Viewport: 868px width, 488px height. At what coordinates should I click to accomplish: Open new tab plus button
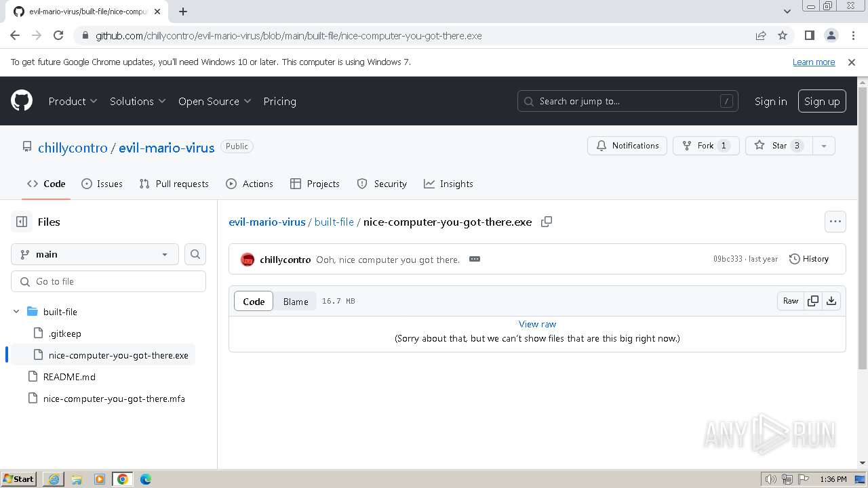183,12
